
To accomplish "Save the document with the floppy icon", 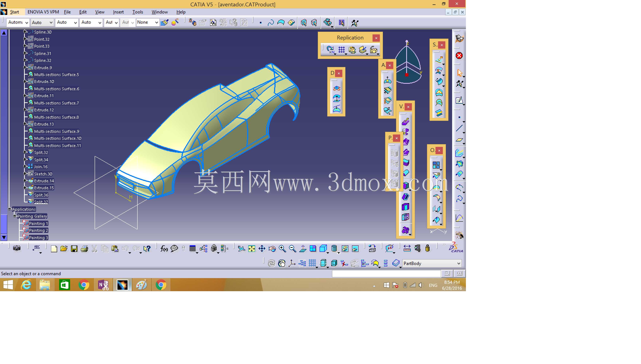I will 74,248.
